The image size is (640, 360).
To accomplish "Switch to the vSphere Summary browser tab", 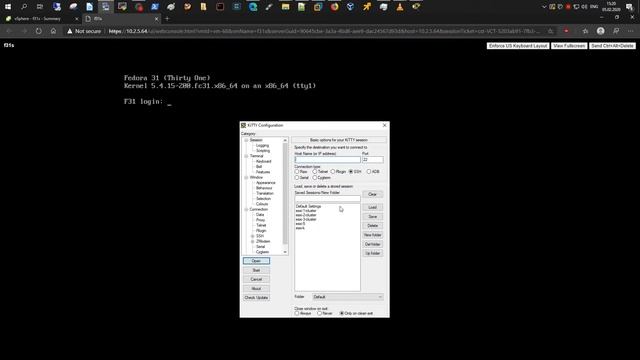I will pos(38,19).
